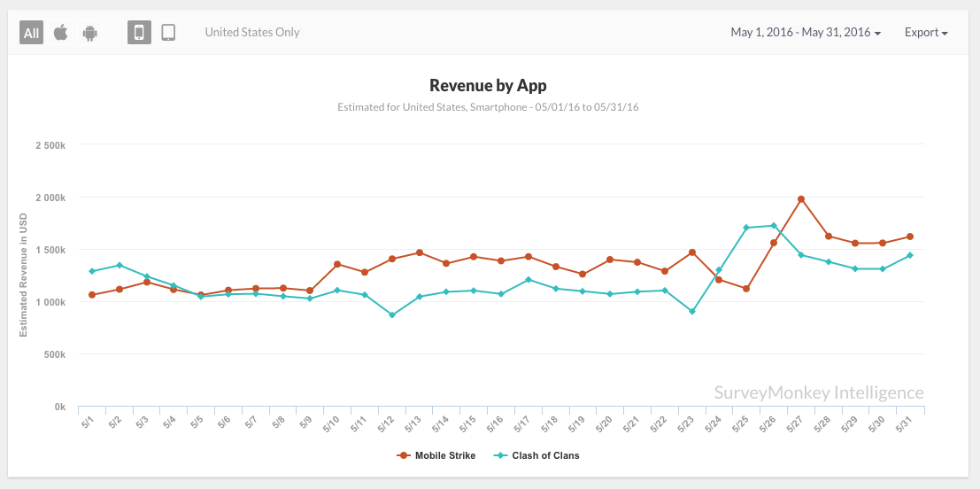Click Clash of Clans point on 5/31
The height and width of the screenshot is (489, 980).
(x=910, y=255)
